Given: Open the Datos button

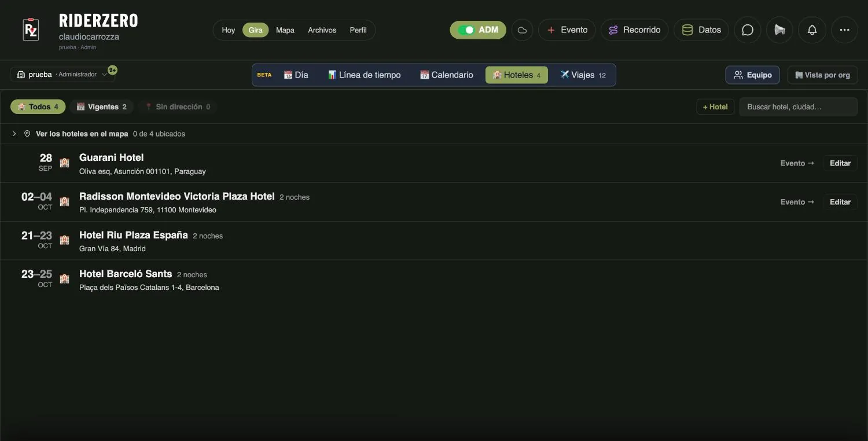Looking at the screenshot, I should [x=701, y=30].
